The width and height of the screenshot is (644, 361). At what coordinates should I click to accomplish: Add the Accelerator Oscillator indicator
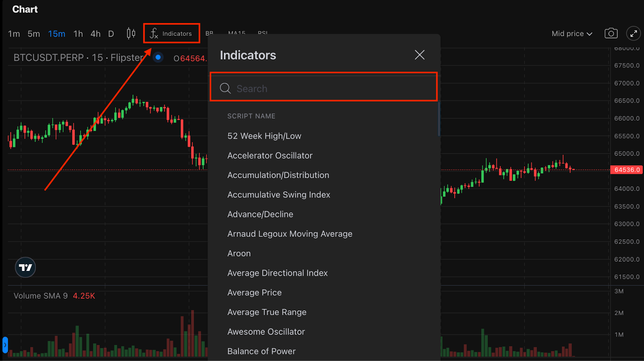(270, 156)
